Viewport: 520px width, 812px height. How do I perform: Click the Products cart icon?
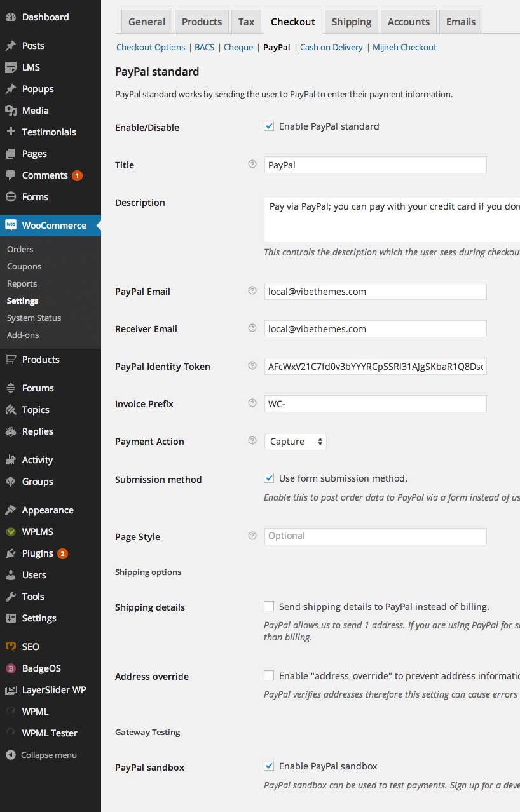[11, 360]
